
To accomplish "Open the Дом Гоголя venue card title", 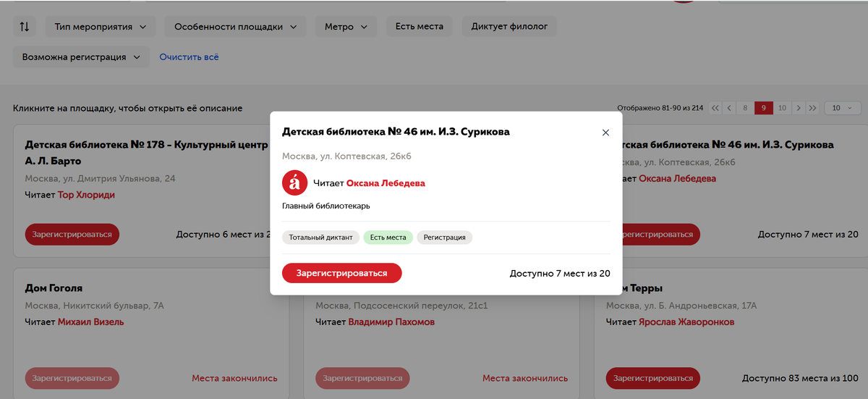I will point(54,288).
